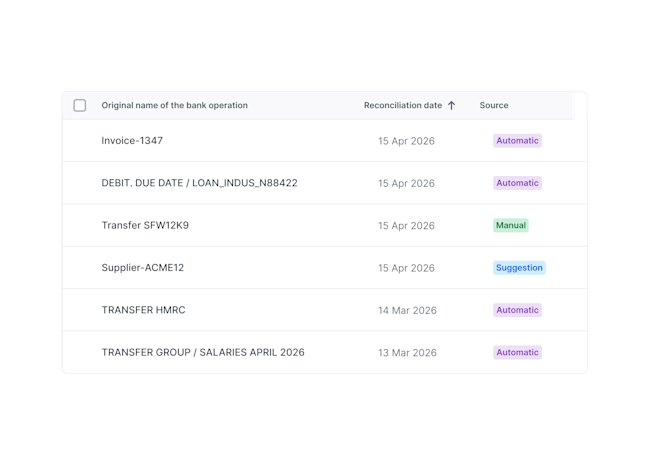
Task: Click the Source column header
Action: point(494,105)
